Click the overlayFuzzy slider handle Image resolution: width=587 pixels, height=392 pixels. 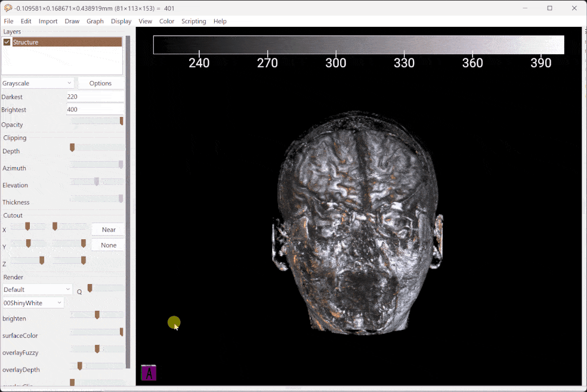click(x=97, y=349)
